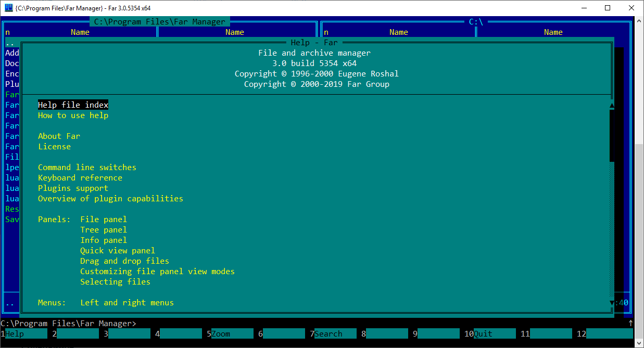Open the About Far help topic

[x=59, y=136]
